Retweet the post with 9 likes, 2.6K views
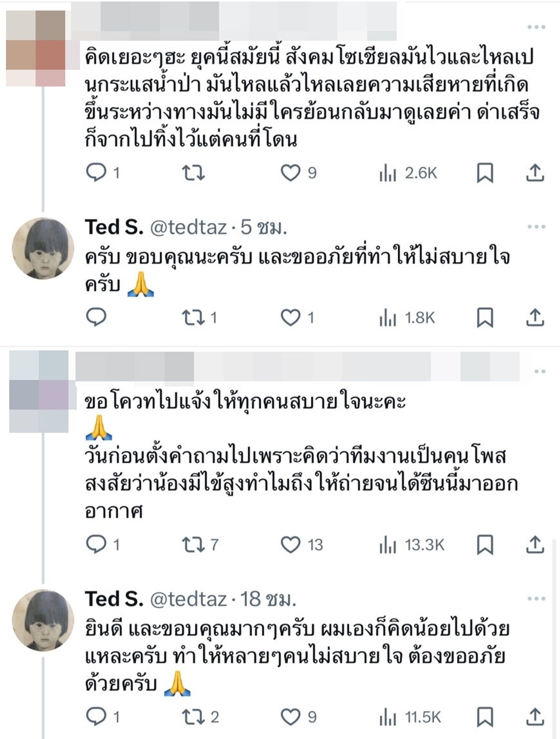Image resolution: width=560 pixels, height=739 pixels. coord(193,173)
